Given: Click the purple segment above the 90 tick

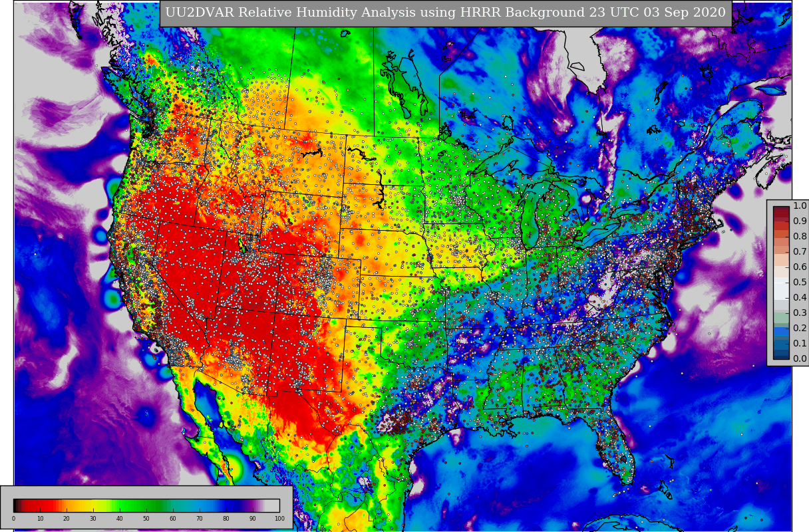Looking at the screenshot, I should click(x=253, y=505).
